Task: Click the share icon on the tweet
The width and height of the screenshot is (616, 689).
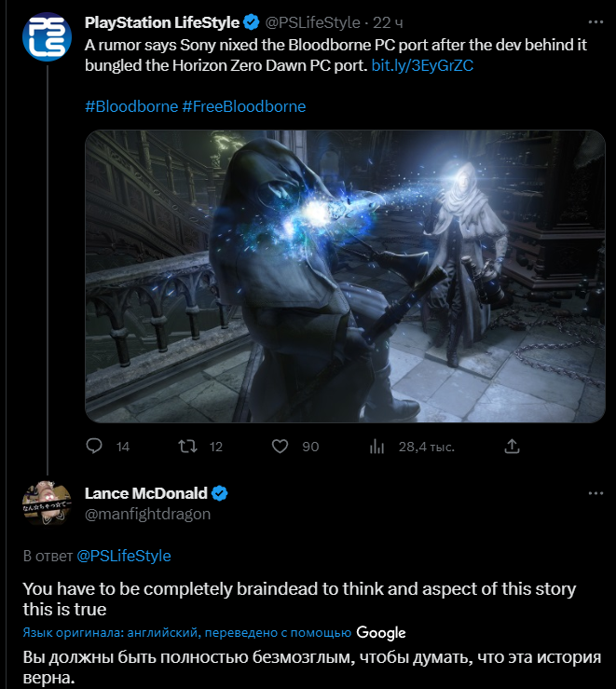Action: tap(511, 447)
